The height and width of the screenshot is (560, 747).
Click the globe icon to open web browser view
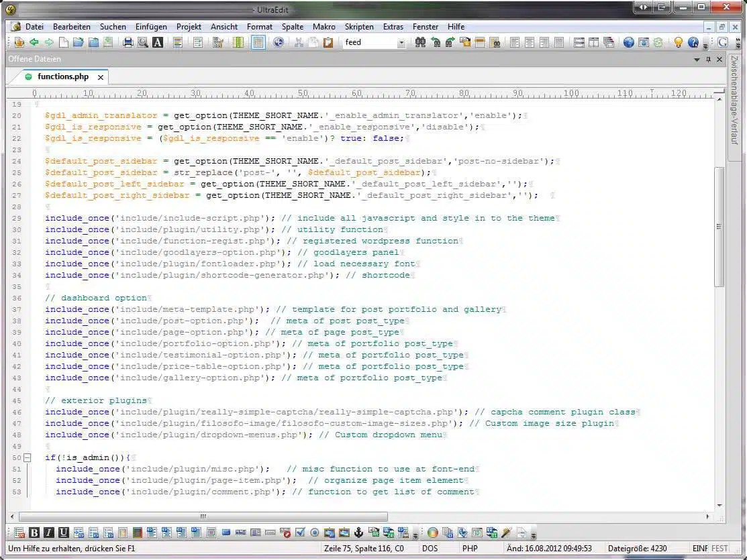click(x=279, y=42)
